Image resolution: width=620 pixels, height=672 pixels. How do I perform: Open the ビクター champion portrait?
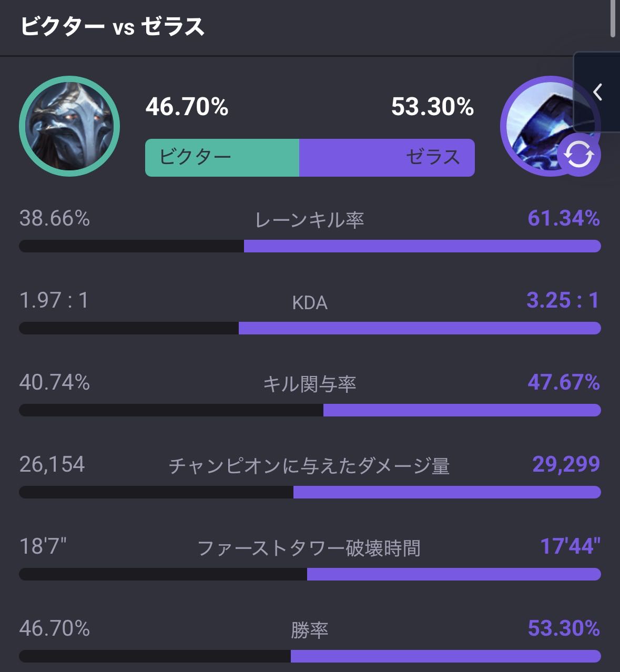pyautogui.click(x=69, y=126)
